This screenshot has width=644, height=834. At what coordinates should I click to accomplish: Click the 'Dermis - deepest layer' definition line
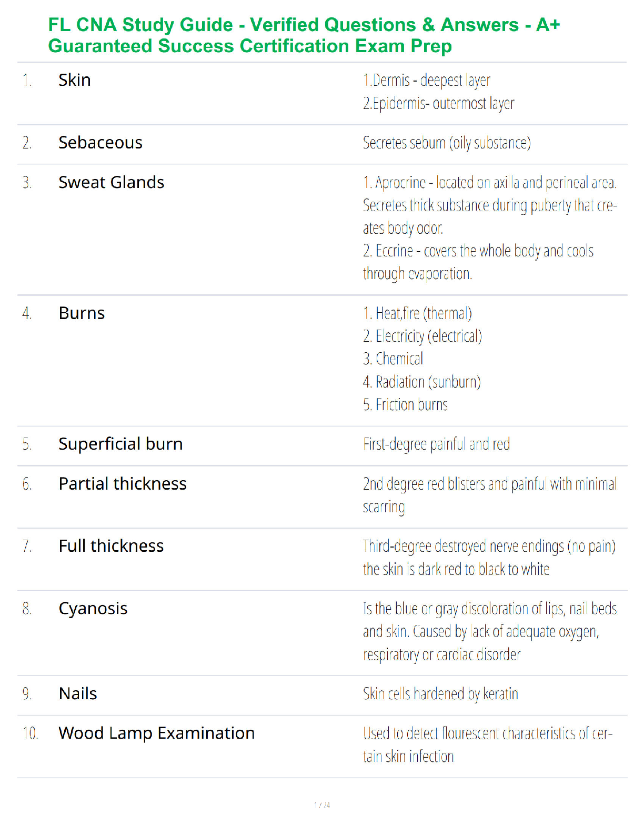click(x=427, y=81)
